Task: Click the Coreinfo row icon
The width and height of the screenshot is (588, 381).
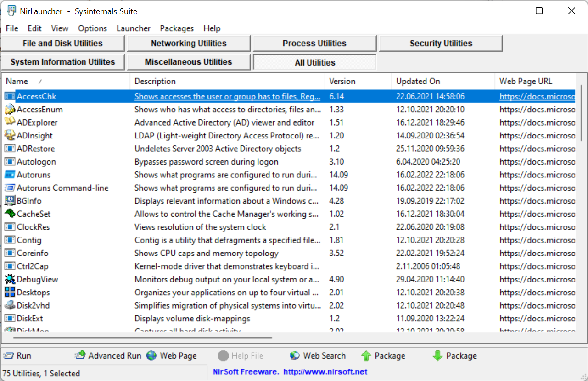Action: click(x=10, y=253)
